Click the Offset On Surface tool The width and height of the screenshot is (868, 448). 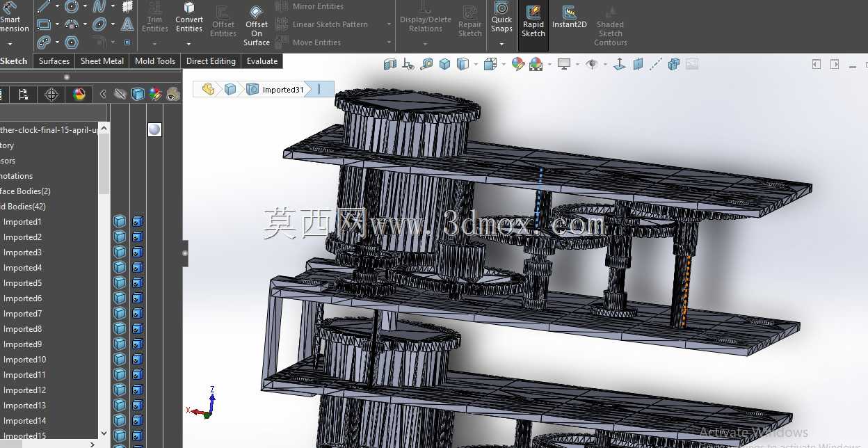tap(257, 26)
